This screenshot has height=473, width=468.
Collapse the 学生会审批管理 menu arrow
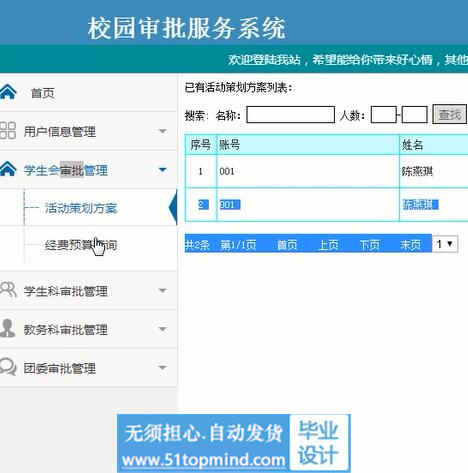click(162, 170)
